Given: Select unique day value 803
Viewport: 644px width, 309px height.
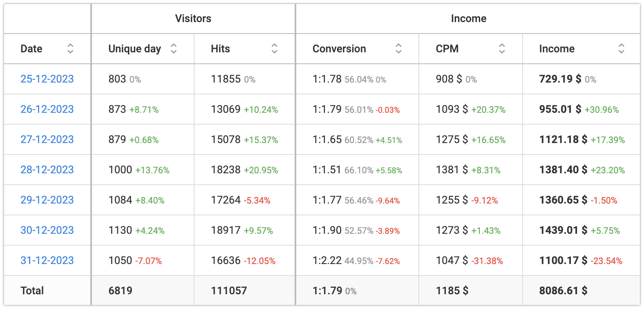Looking at the screenshot, I should (x=117, y=79).
